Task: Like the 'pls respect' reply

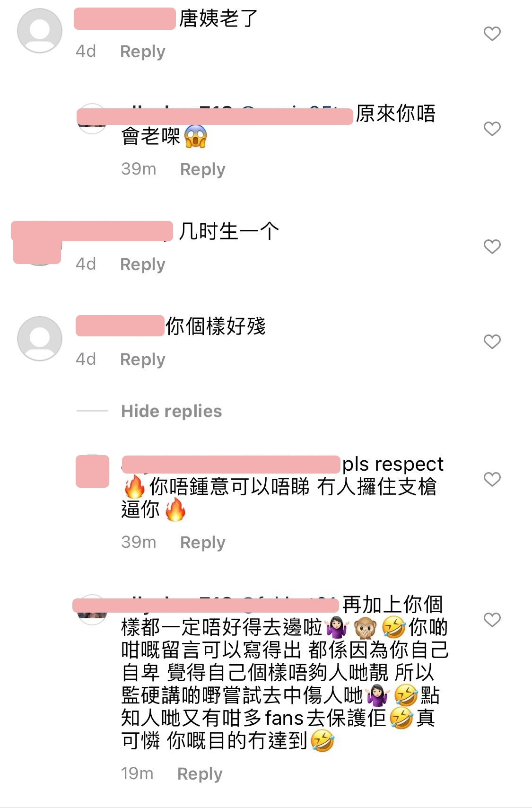Action: click(x=492, y=479)
